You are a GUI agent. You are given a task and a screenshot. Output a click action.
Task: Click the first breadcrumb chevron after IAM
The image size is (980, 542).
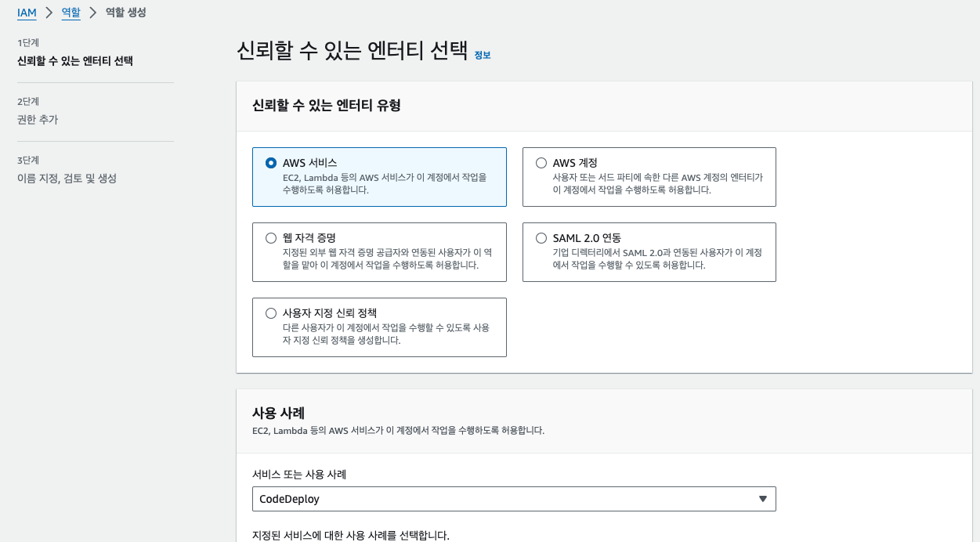pyautogui.click(x=49, y=13)
